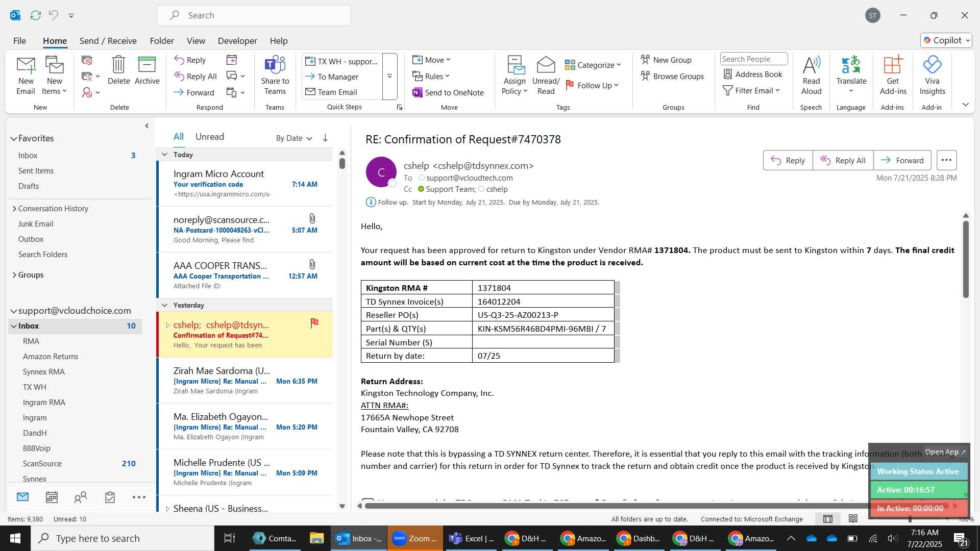
Task: Collapse Favorites section
Action: click(x=14, y=138)
